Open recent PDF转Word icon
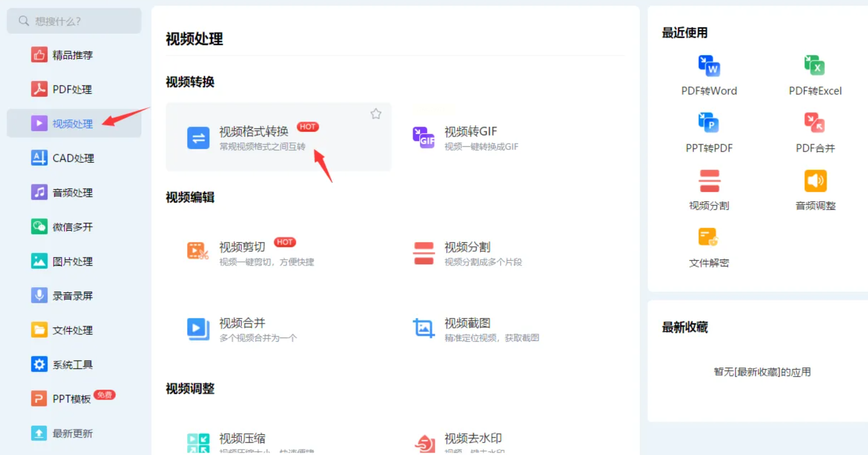The image size is (868, 455). click(x=709, y=66)
